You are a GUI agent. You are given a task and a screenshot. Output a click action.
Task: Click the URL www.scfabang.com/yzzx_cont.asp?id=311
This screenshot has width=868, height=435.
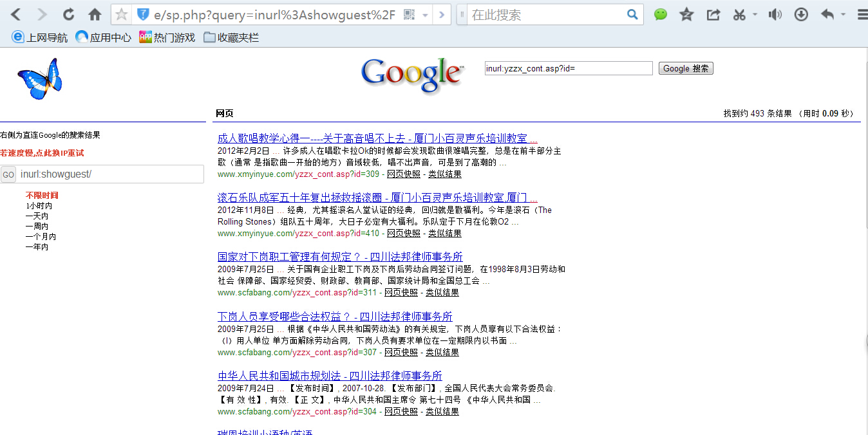tap(297, 293)
